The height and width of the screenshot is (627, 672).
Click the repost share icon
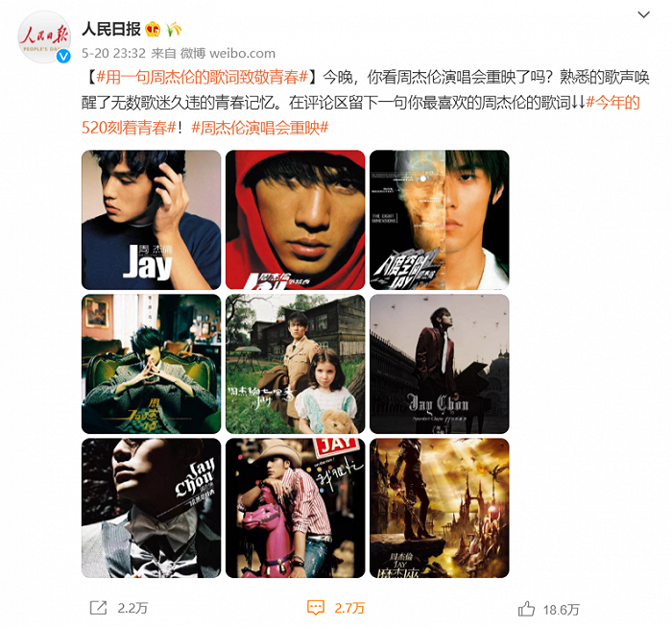click(98, 607)
